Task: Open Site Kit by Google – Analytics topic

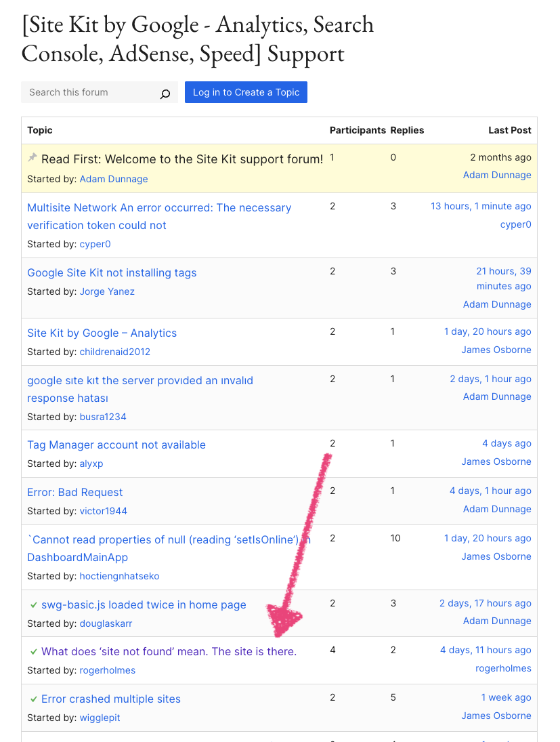Action: point(102,333)
